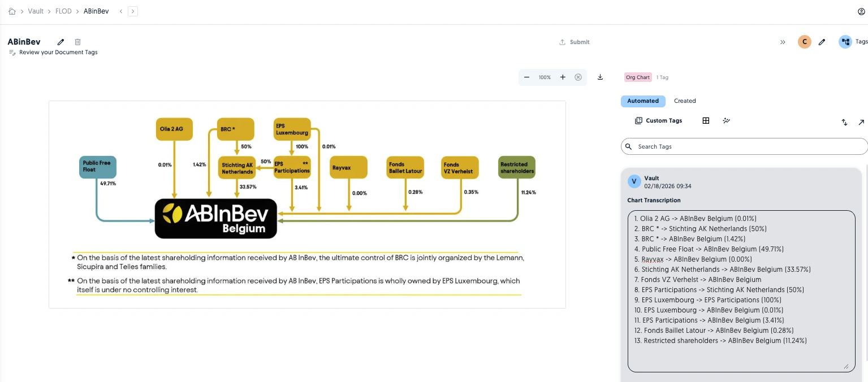Click the '1 Tag' count label
Viewport: 868px width, 382px height.
point(662,77)
